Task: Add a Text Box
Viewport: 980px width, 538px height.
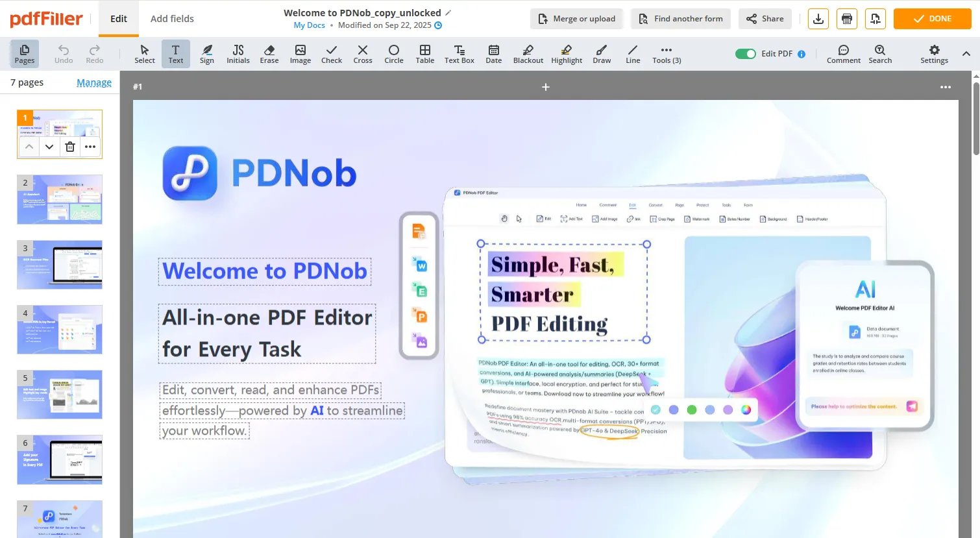Action: (459, 54)
